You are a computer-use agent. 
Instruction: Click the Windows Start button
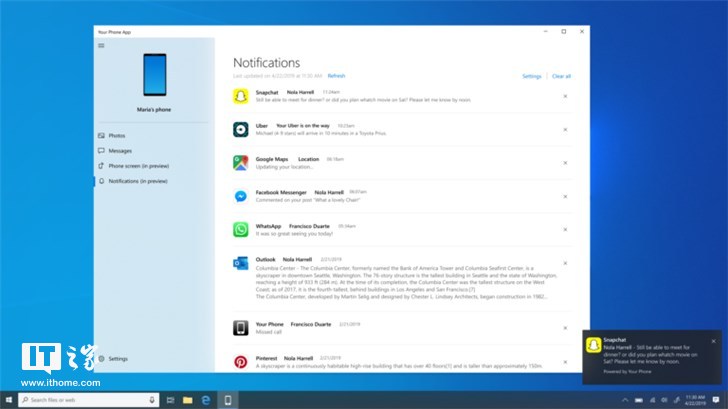pyautogui.click(x=8, y=400)
